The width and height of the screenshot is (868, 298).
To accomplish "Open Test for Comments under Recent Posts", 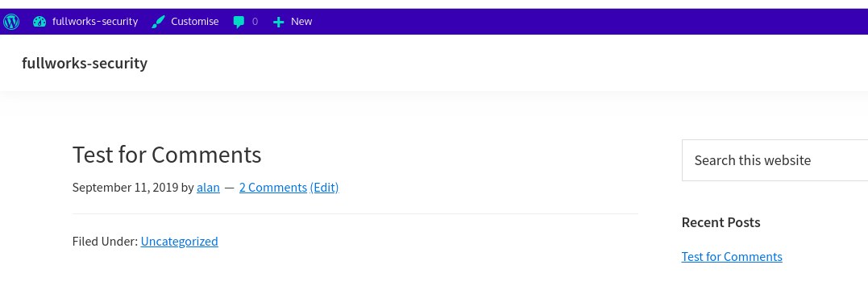I will click(732, 257).
